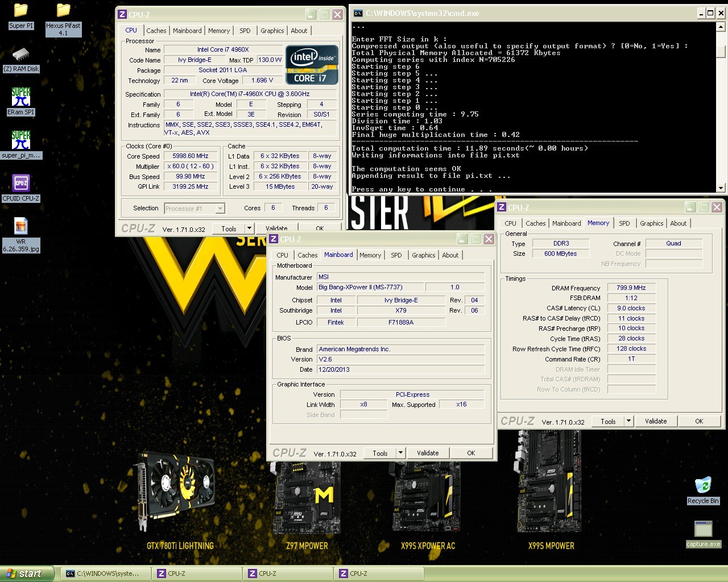Click the Southbridge X79 value
The width and height of the screenshot is (728, 582).
401,310
